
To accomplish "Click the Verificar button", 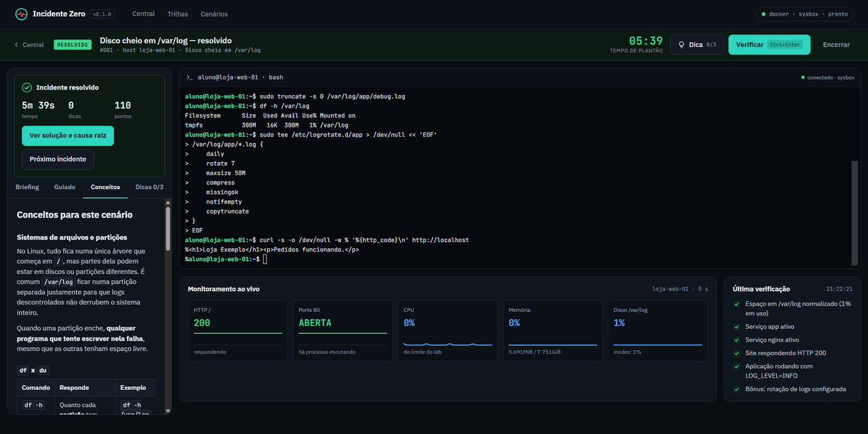I will click(769, 45).
